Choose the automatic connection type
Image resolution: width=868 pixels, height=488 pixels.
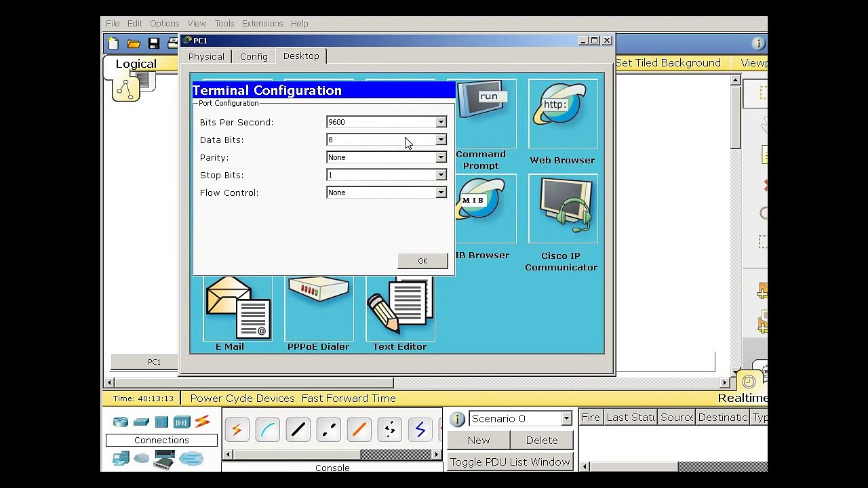tap(237, 430)
